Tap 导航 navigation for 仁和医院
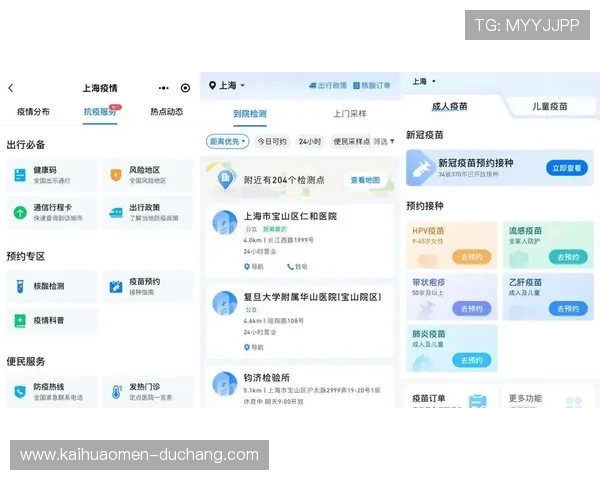The width and height of the screenshot is (600, 480). 254,266
